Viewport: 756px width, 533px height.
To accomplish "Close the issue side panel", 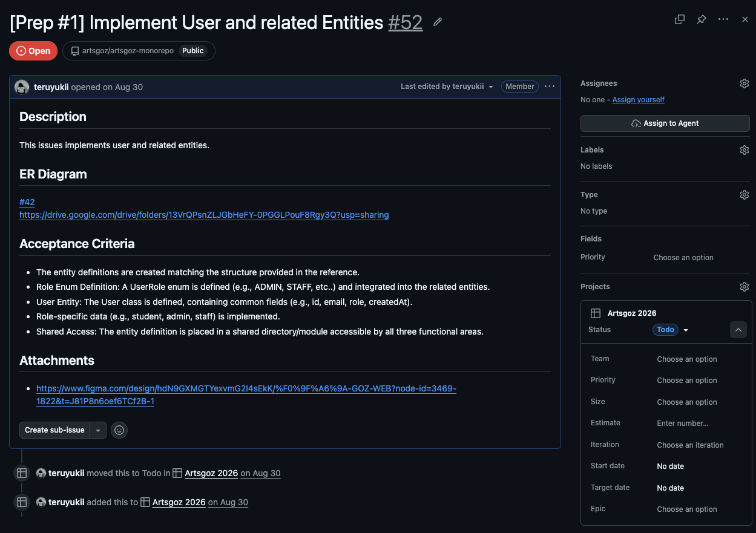I will coord(745,19).
